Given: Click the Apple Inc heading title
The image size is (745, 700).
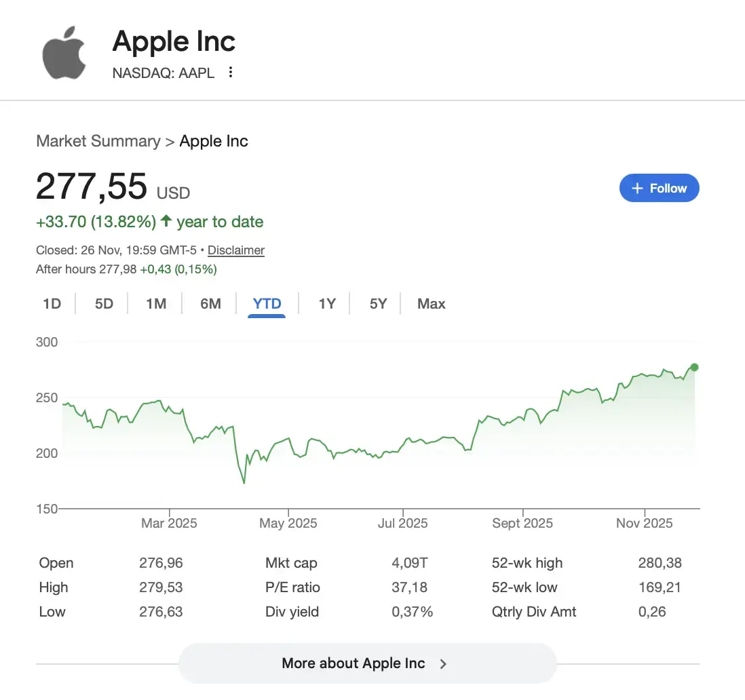Looking at the screenshot, I should click(174, 41).
